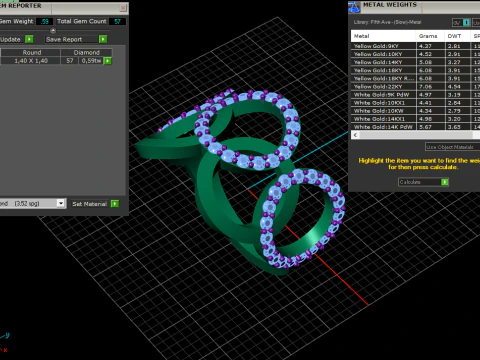Click the 1,40 X 1,40 size cell

31,61
